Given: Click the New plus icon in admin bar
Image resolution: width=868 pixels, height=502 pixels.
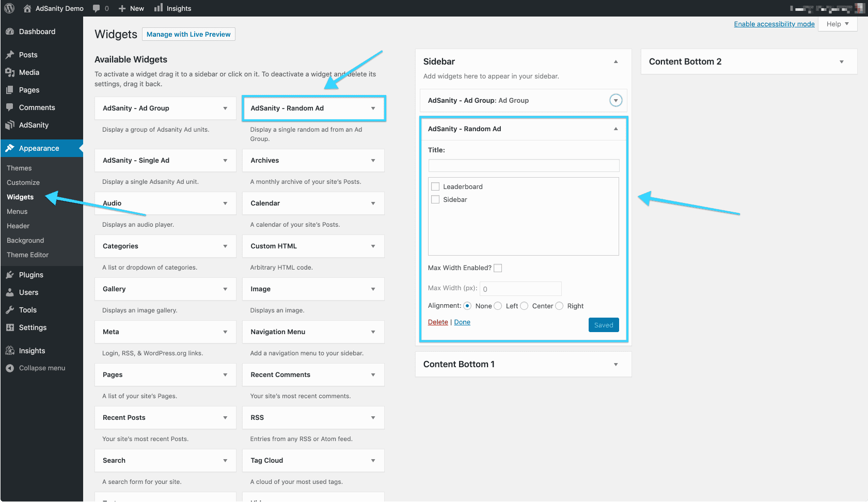Looking at the screenshot, I should coord(122,8).
